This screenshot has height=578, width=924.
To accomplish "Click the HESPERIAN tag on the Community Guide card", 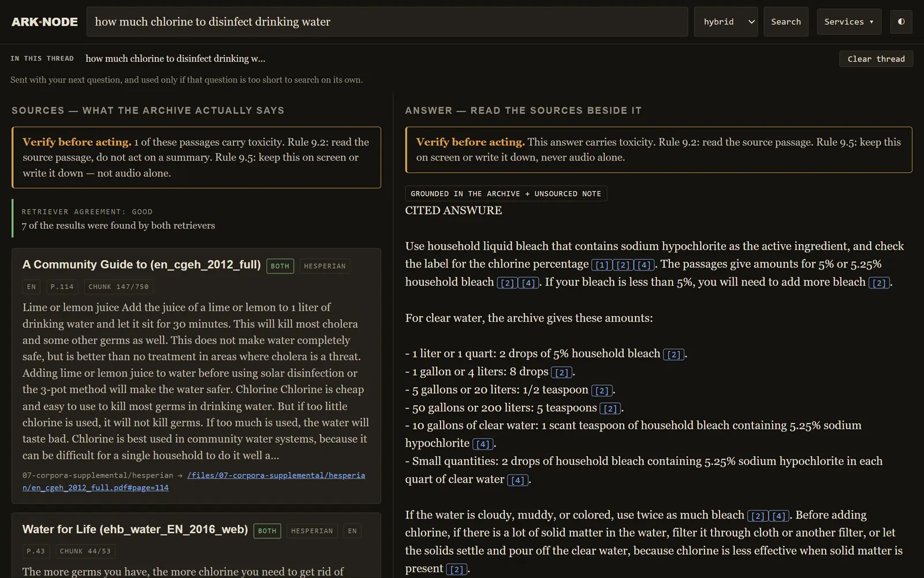I will coord(325,266).
